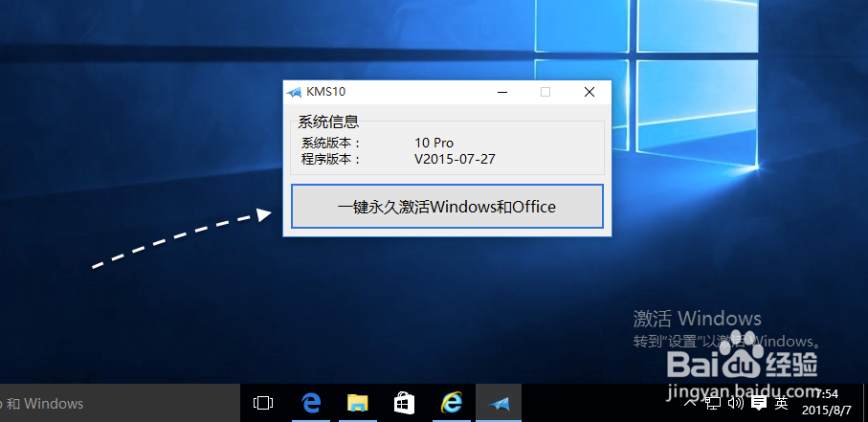Click the "10 Pro" system version value
This screenshot has height=422, width=868.
pos(434,143)
